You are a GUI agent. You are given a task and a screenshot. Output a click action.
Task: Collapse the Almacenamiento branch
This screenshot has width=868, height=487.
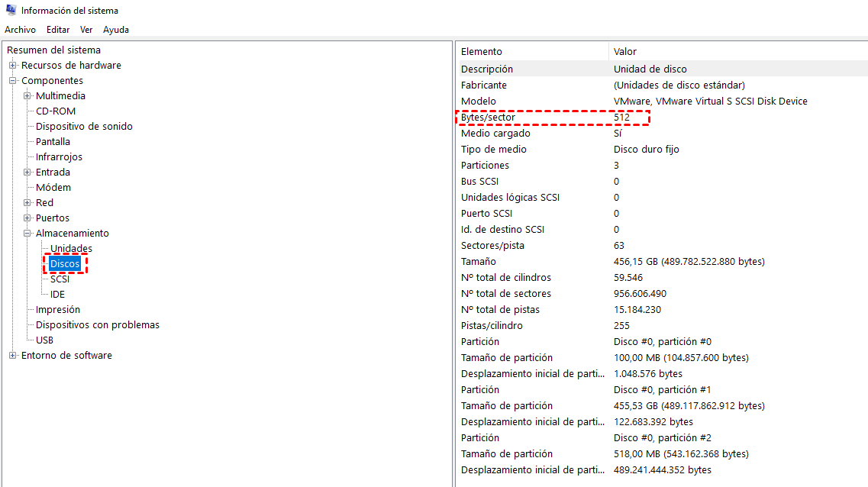click(27, 234)
